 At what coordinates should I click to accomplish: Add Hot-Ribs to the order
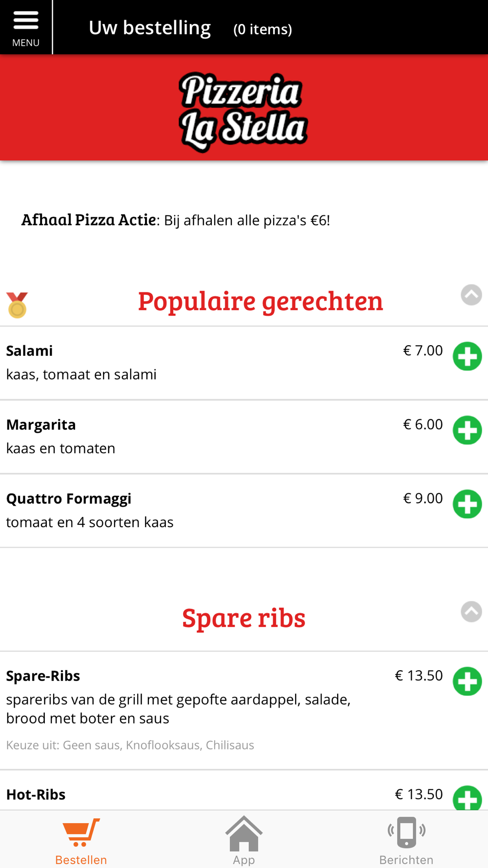(x=467, y=798)
